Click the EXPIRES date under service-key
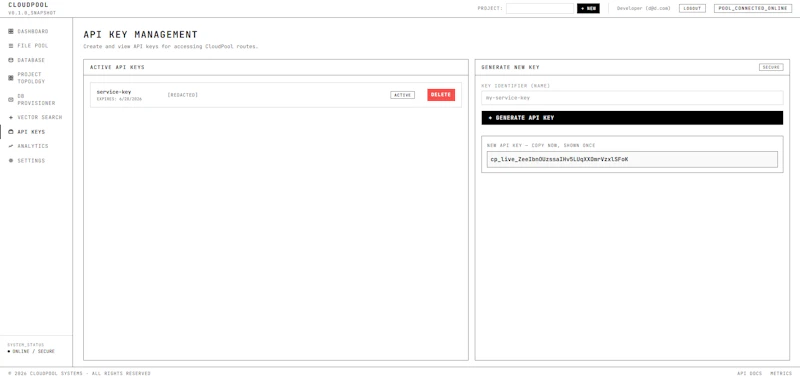This screenshot has width=800, height=378. click(x=119, y=99)
